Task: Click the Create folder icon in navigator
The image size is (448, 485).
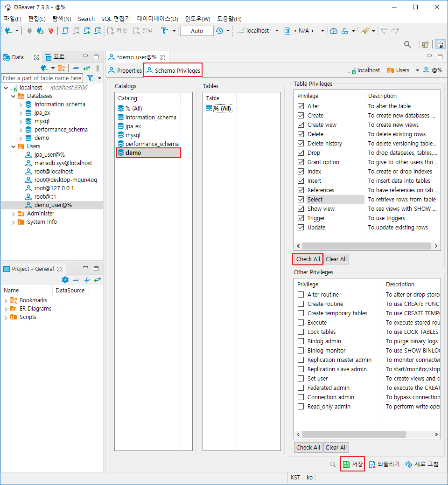Action: click(62, 68)
